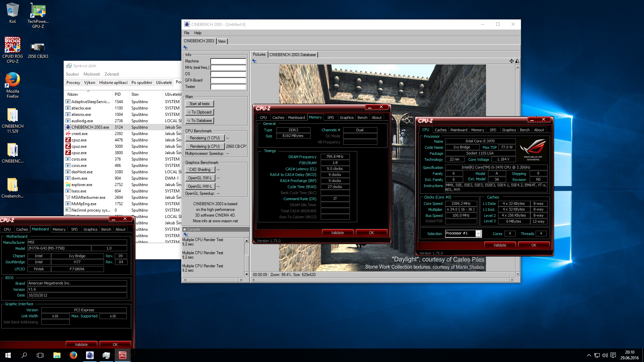
Task: Run Rendering (x CPU) benchmark
Action: (205, 146)
